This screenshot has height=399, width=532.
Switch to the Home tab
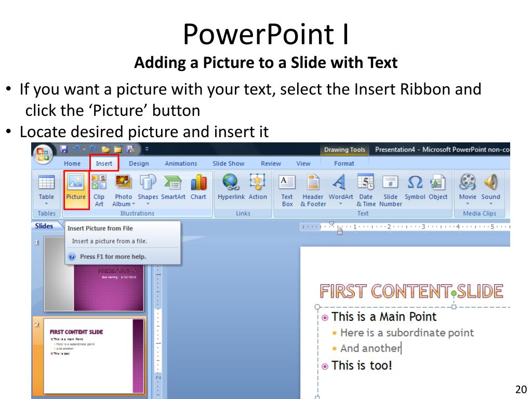pos(72,164)
